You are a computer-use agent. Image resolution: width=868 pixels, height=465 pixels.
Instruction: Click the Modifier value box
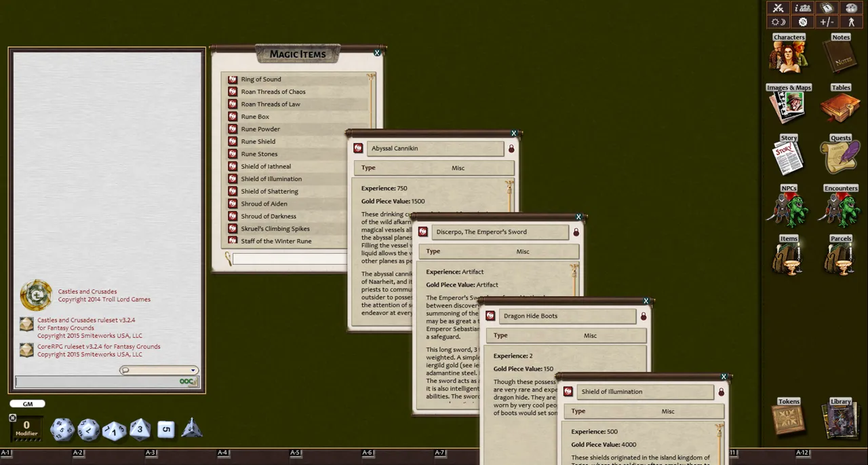coord(26,428)
